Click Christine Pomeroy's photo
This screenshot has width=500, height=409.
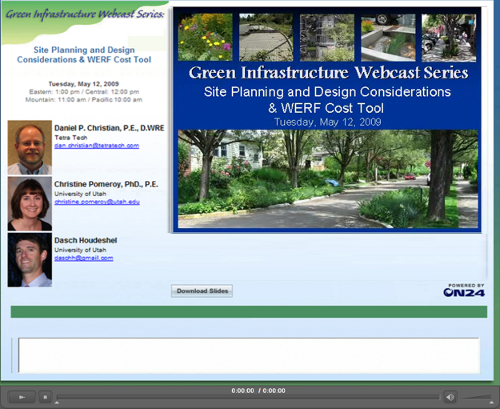(30, 204)
